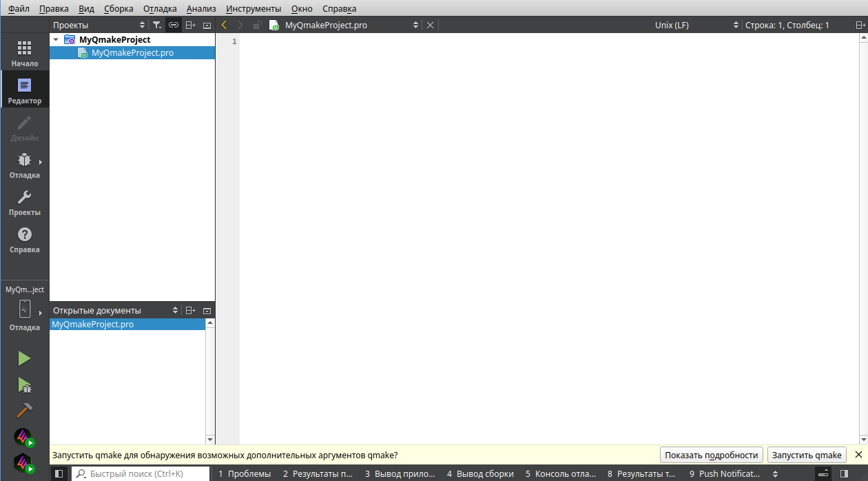Toggle synchronize with editor link icon
This screenshot has width=868, height=481.
174,25
